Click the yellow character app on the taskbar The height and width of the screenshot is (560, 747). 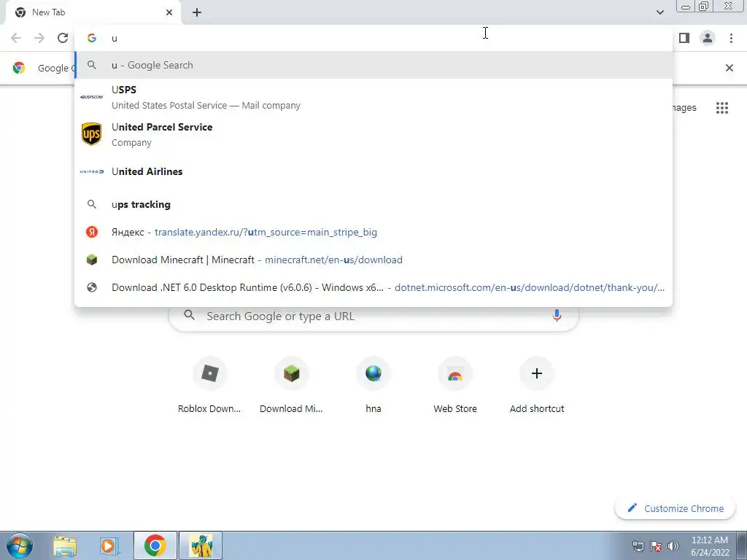click(201, 545)
